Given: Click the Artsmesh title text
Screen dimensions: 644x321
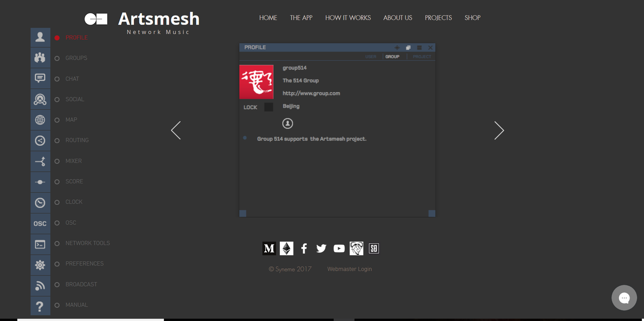Looking at the screenshot, I should tap(159, 19).
